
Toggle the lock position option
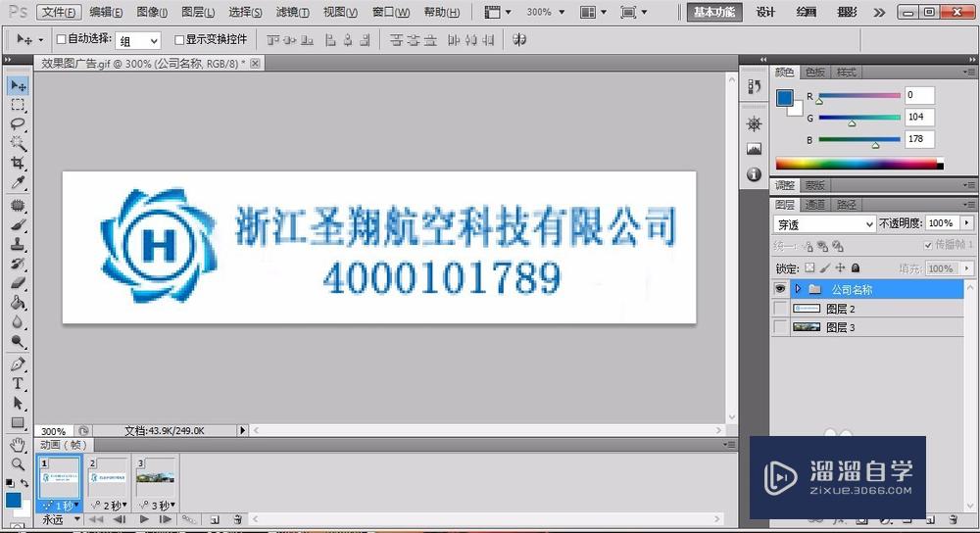840,268
